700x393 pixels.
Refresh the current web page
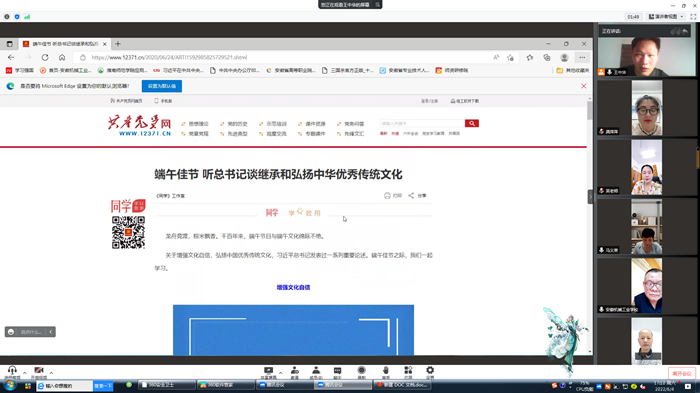[x=45, y=57]
